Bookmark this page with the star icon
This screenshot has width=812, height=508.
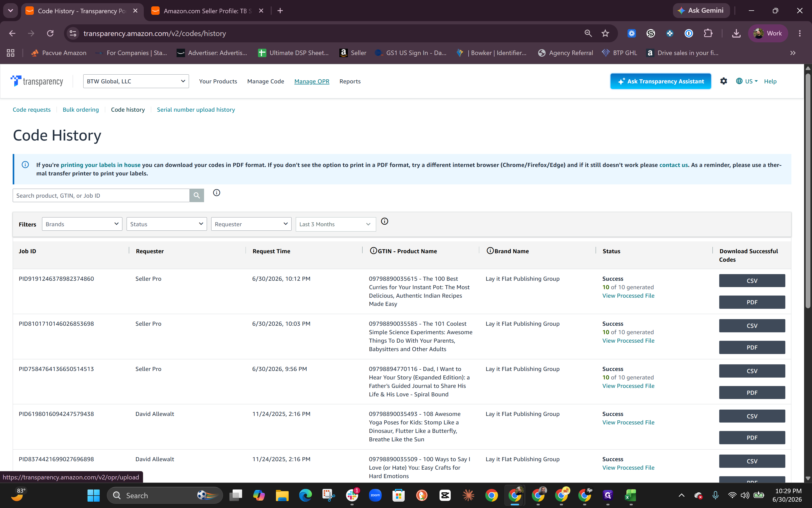[605, 33]
